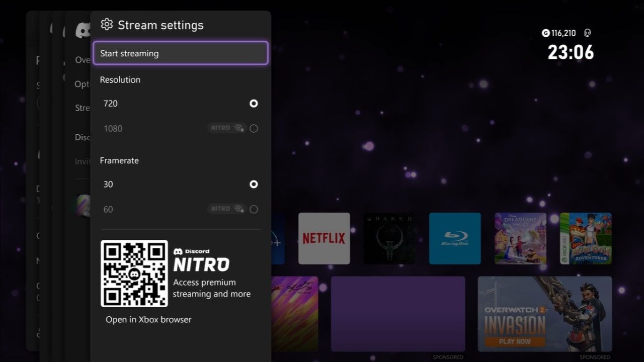Select 1080 resolution radio button

(254, 128)
